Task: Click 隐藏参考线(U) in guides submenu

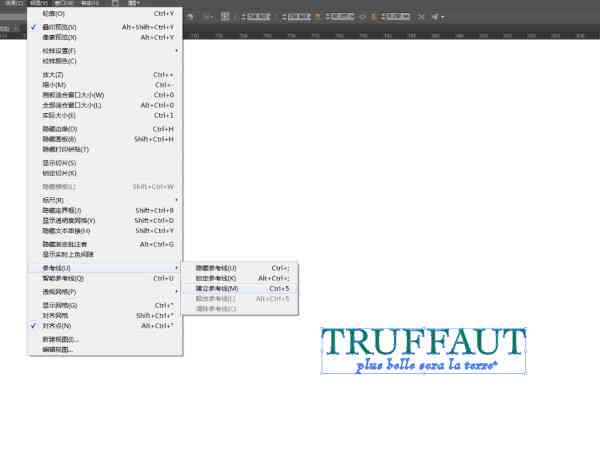Action: tap(240, 268)
